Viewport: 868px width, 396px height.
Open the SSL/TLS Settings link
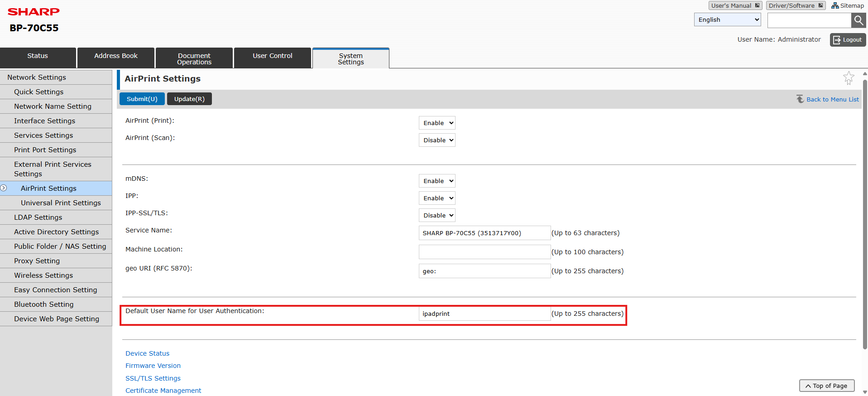(153, 378)
